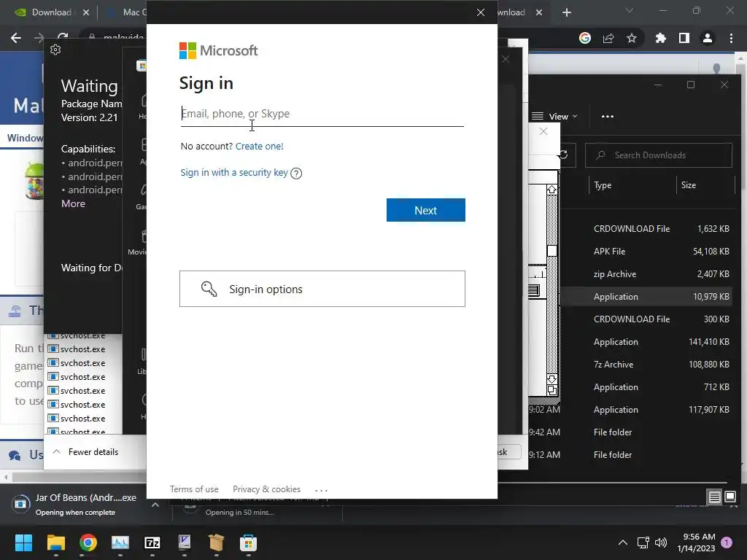
Task: Open Chrome three-dot menu
Action: (x=731, y=38)
